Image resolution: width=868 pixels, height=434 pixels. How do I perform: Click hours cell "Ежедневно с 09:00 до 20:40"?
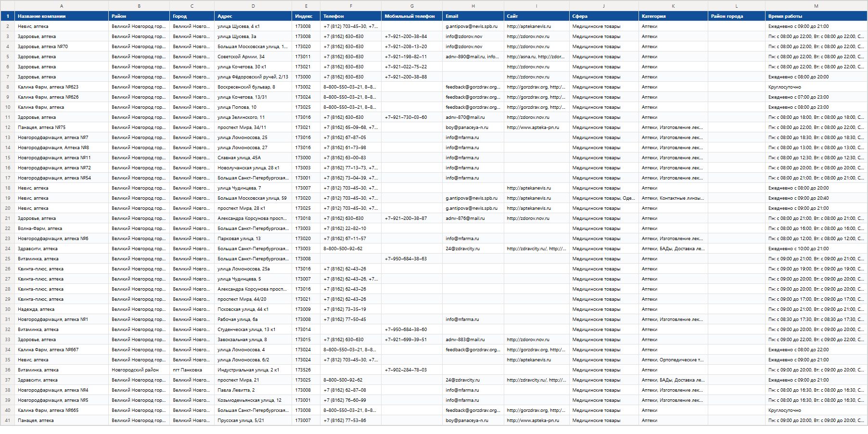(x=816, y=198)
